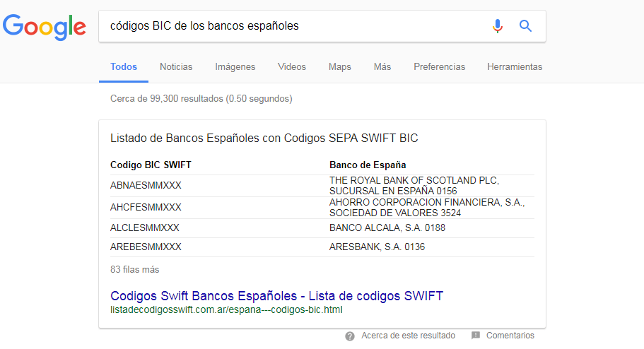Open Codigos Swift Bancos Españoles link
This screenshot has height=349, width=644.
coord(276,295)
